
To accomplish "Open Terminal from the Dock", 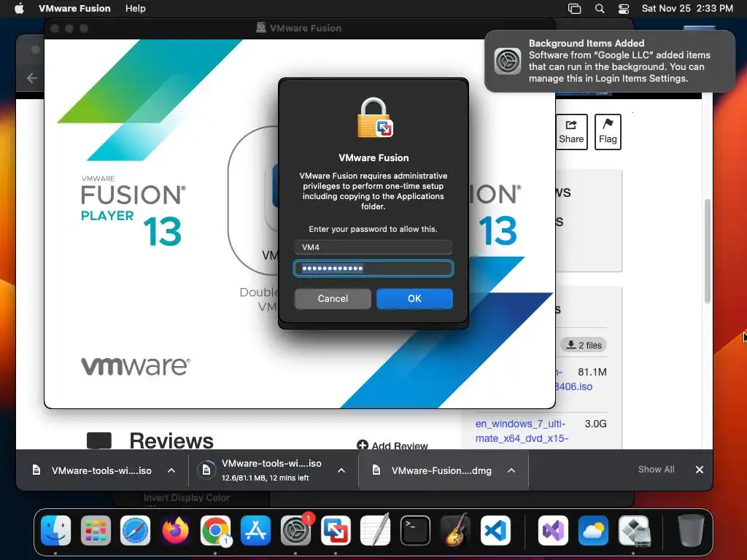I will (x=415, y=530).
